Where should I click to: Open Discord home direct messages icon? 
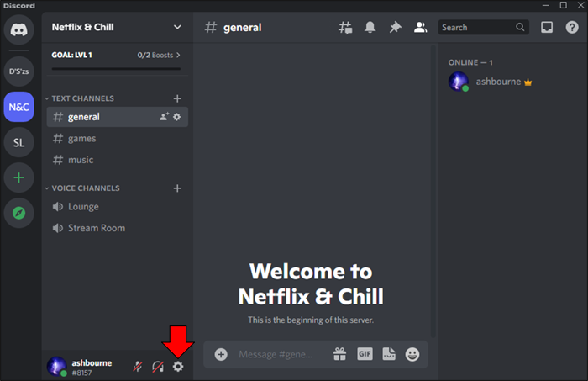[x=18, y=29]
